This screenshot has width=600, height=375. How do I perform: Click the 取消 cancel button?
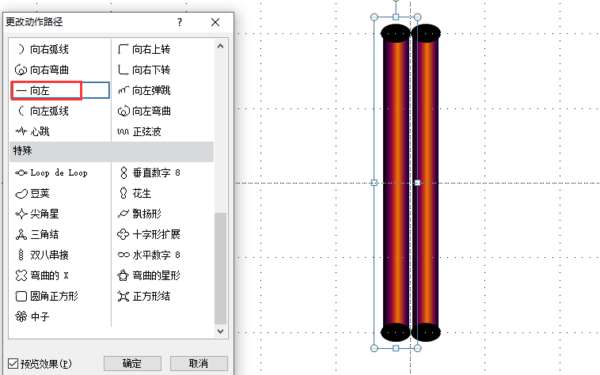(199, 363)
